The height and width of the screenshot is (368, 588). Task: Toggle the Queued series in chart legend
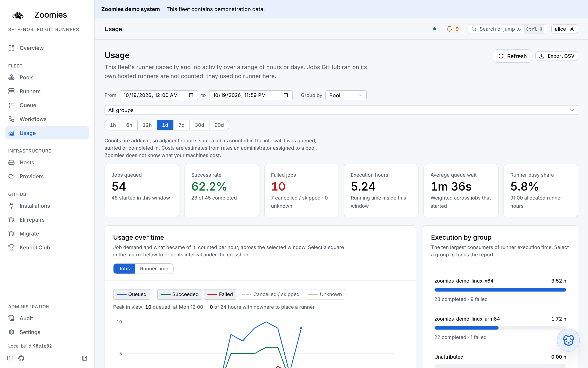tap(131, 294)
